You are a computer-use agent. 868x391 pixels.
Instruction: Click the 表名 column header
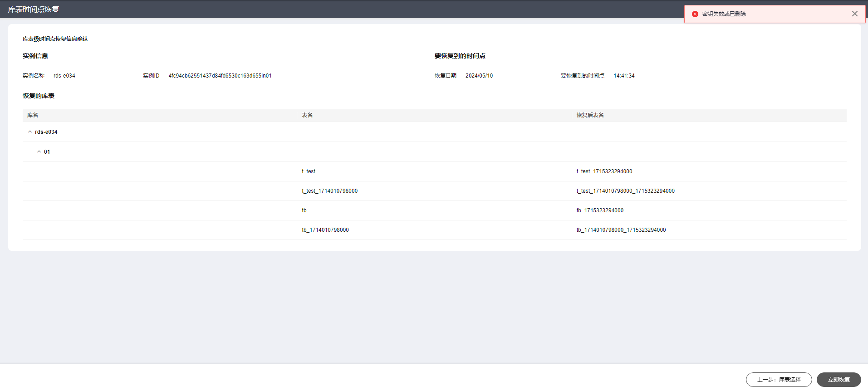coord(307,115)
